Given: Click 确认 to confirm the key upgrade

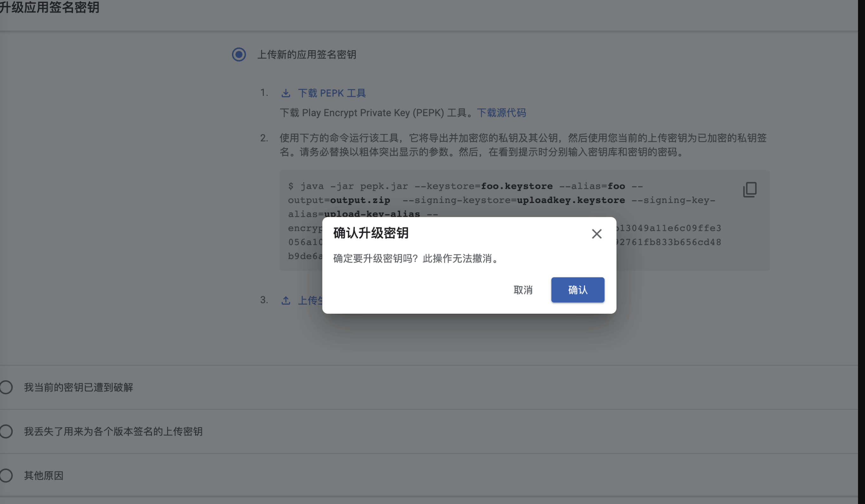Looking at the screenshot, I should coord(578,290).
